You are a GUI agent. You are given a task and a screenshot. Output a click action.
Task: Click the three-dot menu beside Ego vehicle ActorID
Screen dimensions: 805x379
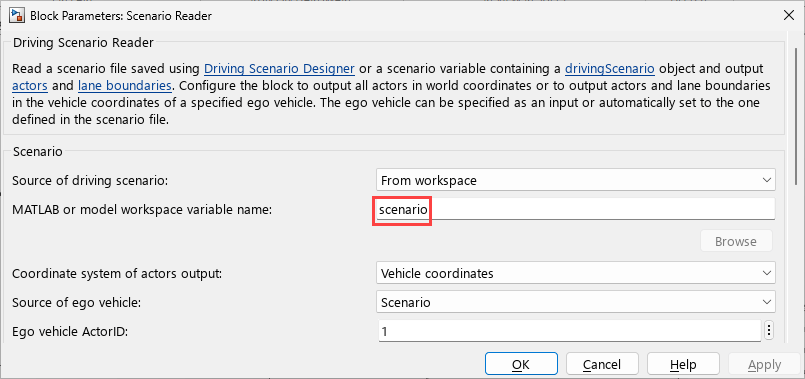pos(769,331)
